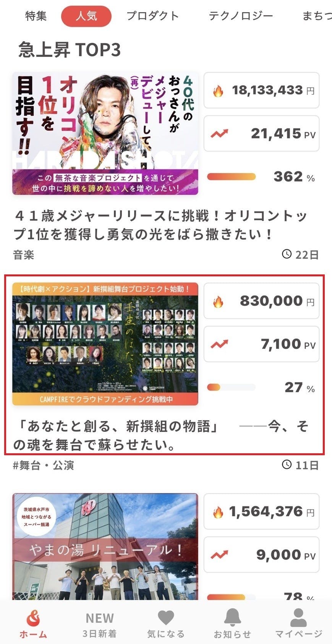Tap clock icon next to 22日

[x=287, y=254]
